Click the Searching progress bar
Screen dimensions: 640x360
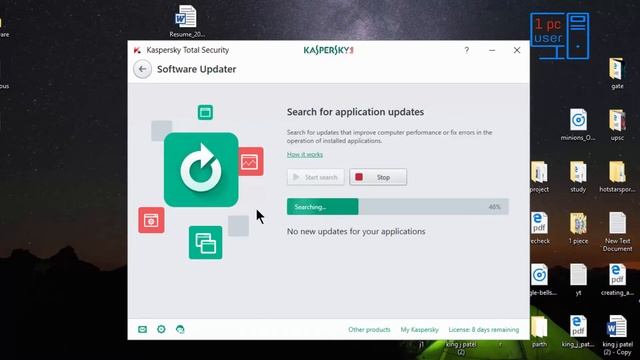click(x=398, y=207)
